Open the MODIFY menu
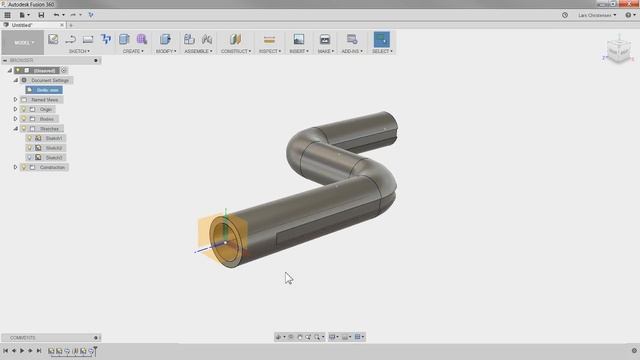 pos(166,51)
